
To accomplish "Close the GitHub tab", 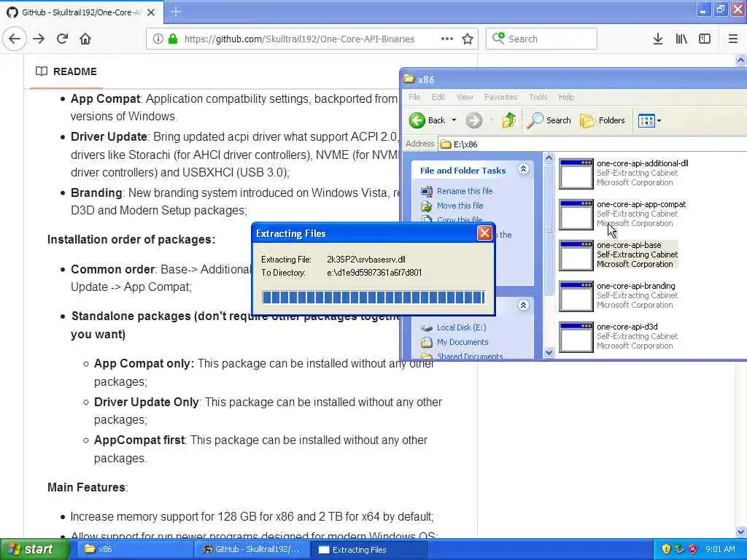I will [151, 12].
